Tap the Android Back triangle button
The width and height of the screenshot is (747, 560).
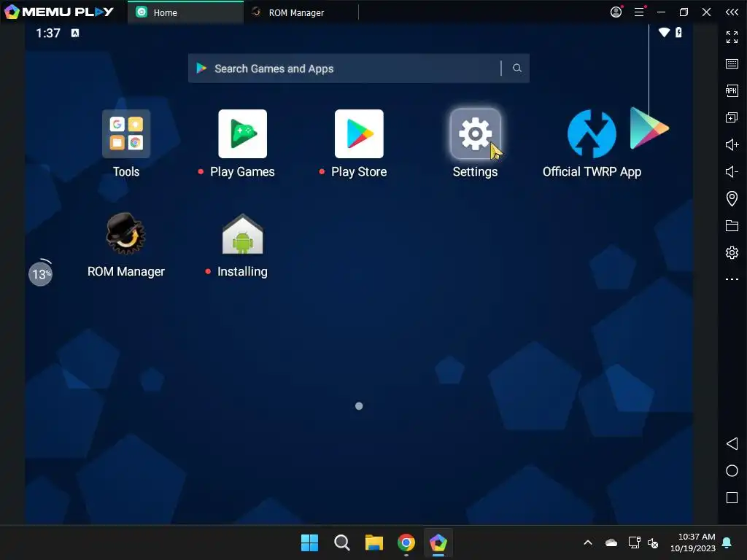(x=732, y=444)
